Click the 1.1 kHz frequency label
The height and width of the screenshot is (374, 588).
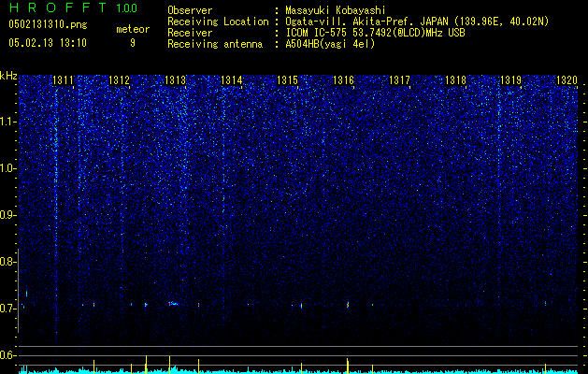tap(7, 122)
